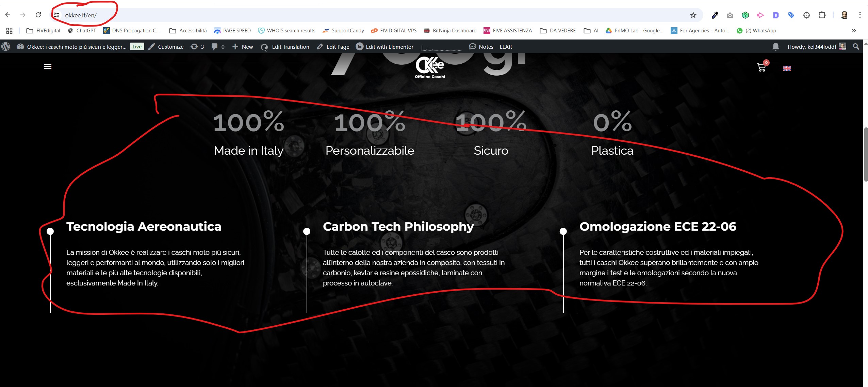Open the Accessibilità bookmark folder
868x387 pixels.
click(188, 31)
